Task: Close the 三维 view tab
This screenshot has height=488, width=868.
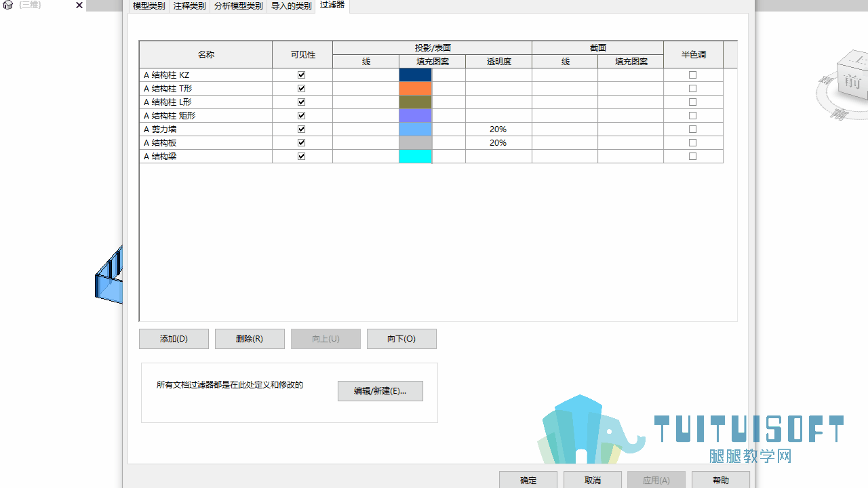Action: (x=79, y=5)
